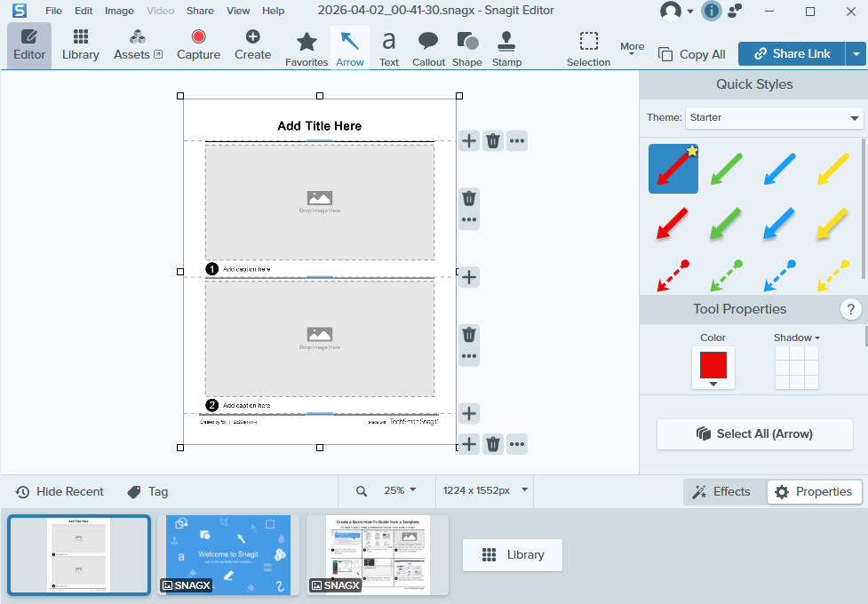Choose the shadowed red arrow in second row

pos(673,223)
